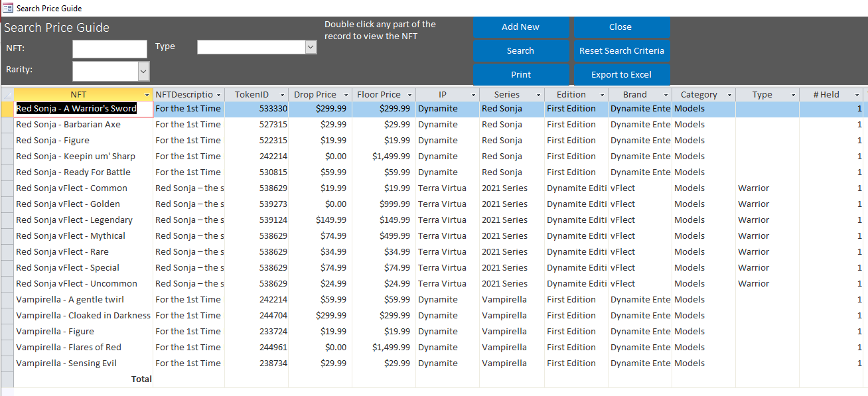
Task: Select the 'Red Sonja - A Warrior's Sword' cell
Action: tap(84, 109)
